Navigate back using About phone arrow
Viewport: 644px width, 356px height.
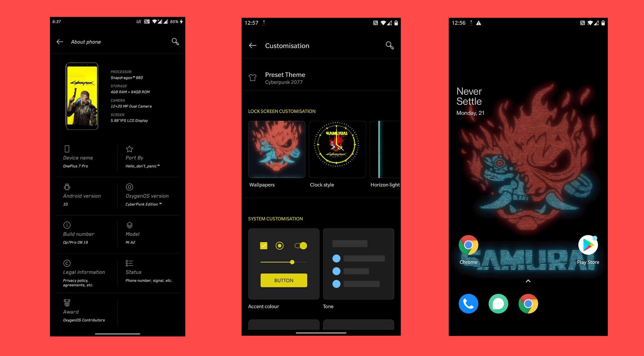point(60,41)
